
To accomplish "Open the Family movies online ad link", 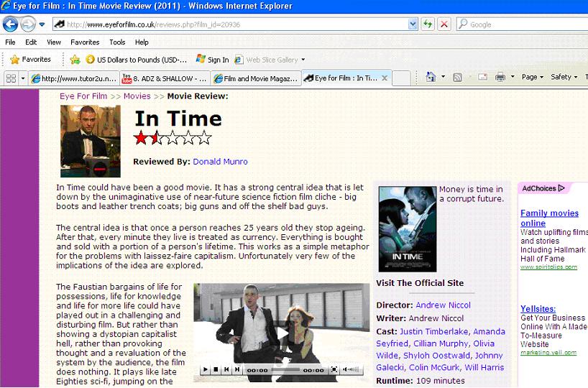I will pos(549,218).
